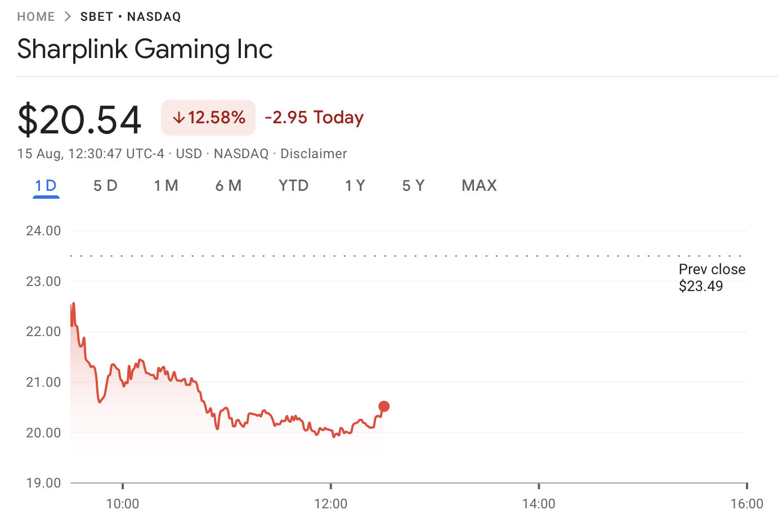Click the active 1D tab
Screen dimensions: 778x532
[46, 185]
